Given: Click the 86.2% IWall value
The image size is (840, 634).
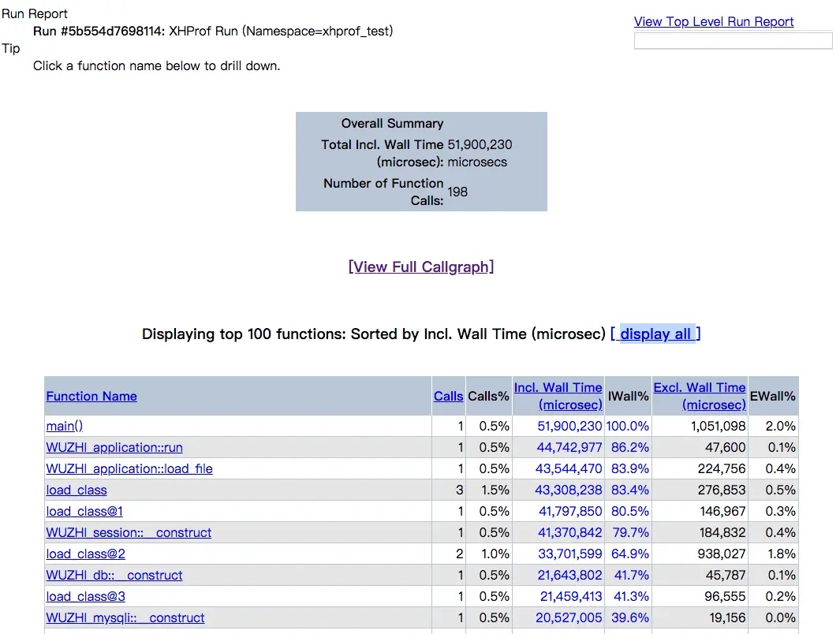Looking at the screenshot, I should (x=630, y=448).
